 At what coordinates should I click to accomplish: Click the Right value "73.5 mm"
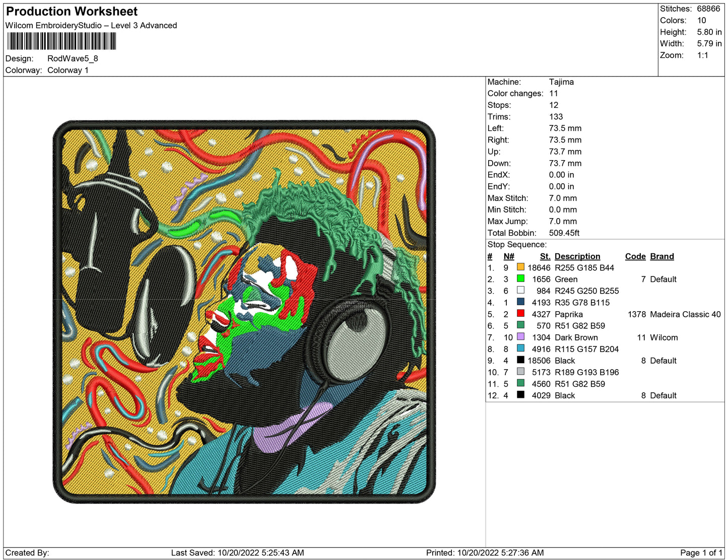pos(565,140)
